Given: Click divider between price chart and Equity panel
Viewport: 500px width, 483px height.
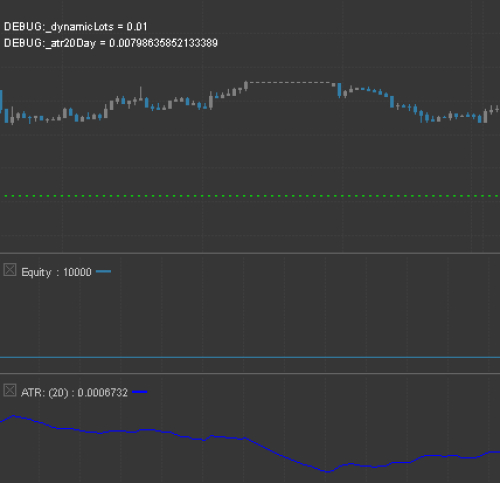Looking at the screenshot, I should (x=250, y=253).
